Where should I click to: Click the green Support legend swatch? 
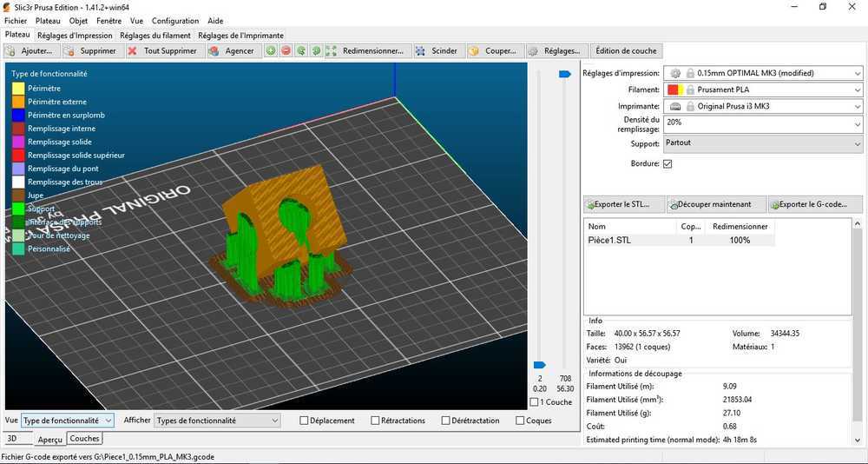click(18, 209)
